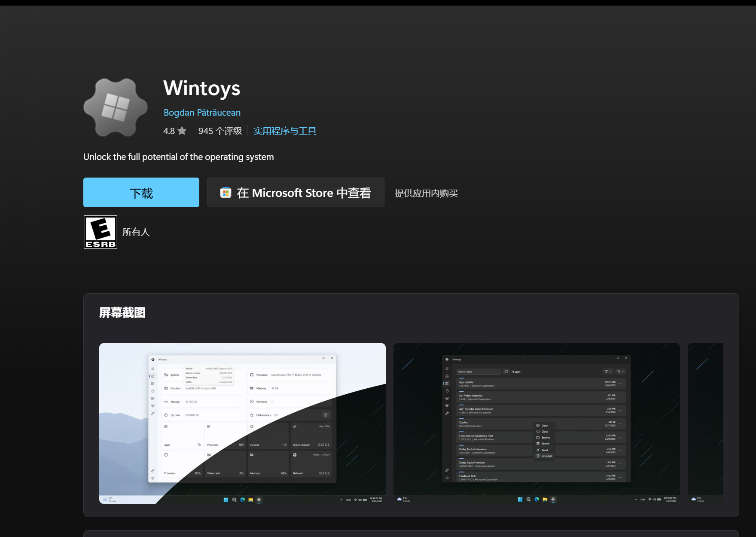Click the boost droplet icon on Performance card
The image size is (756, 537).
pos(326,415)
